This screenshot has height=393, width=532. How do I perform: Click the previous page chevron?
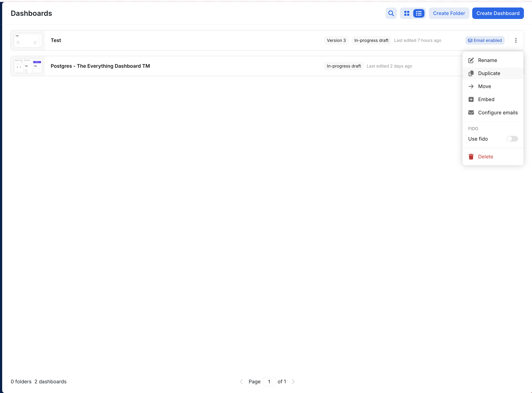(241, 381)
